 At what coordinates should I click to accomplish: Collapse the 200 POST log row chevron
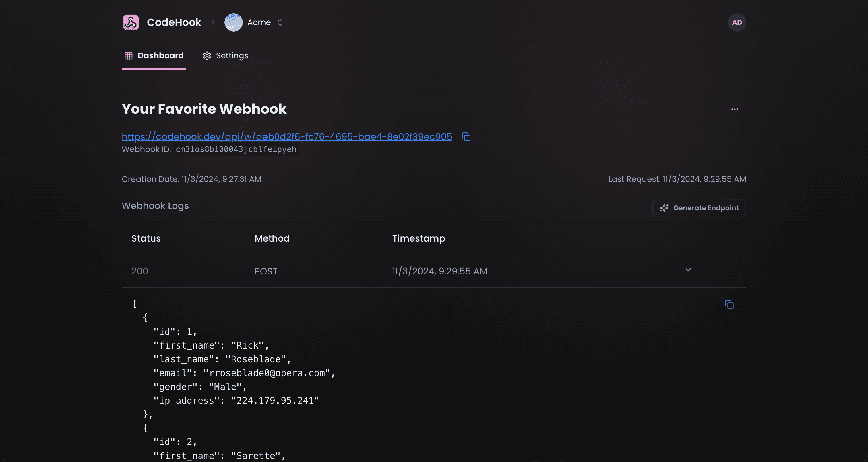[688, 270]
